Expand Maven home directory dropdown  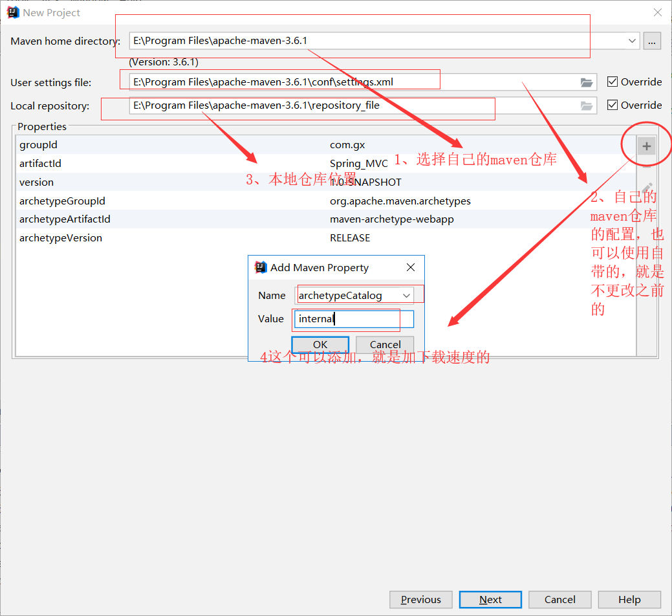pyautogui.click(x=632, y=41)
